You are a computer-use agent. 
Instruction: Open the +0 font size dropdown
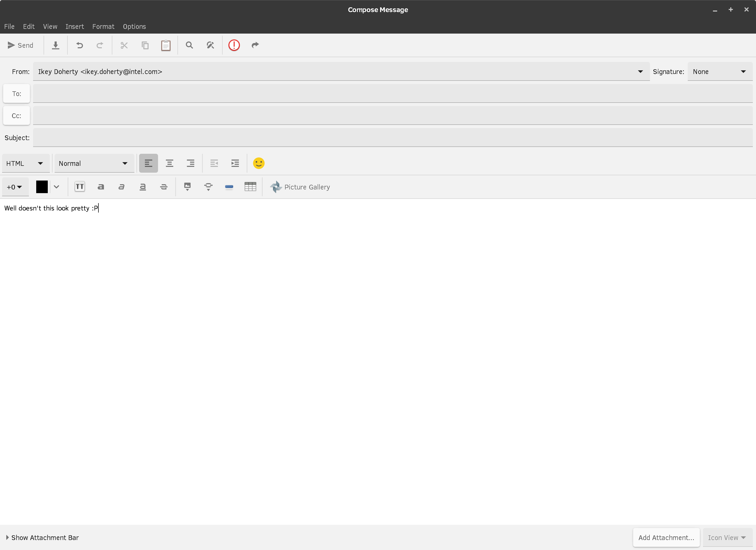click(15, 187)
